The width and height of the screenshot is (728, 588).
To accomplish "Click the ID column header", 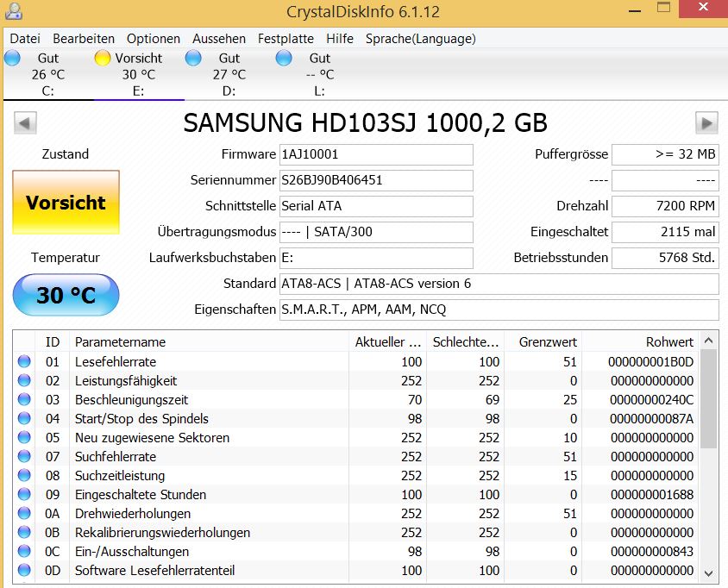I will click(53, 342).
